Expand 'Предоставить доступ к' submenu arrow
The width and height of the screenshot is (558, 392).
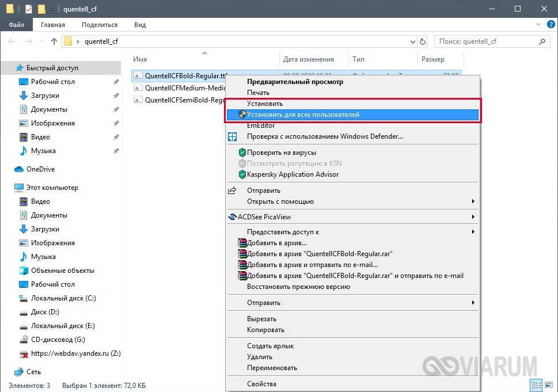[473, 232]
